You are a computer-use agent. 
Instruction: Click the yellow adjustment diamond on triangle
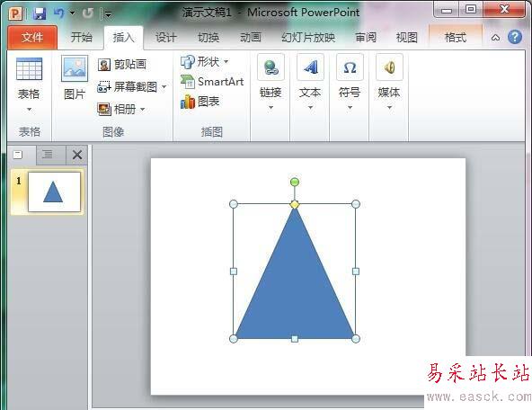295,204
